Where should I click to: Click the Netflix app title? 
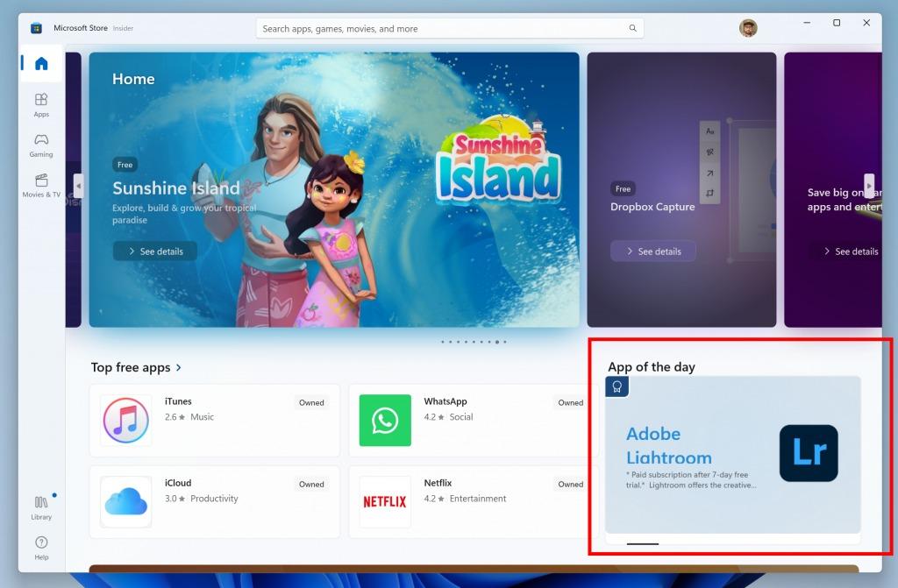click(x=438, y=483)
